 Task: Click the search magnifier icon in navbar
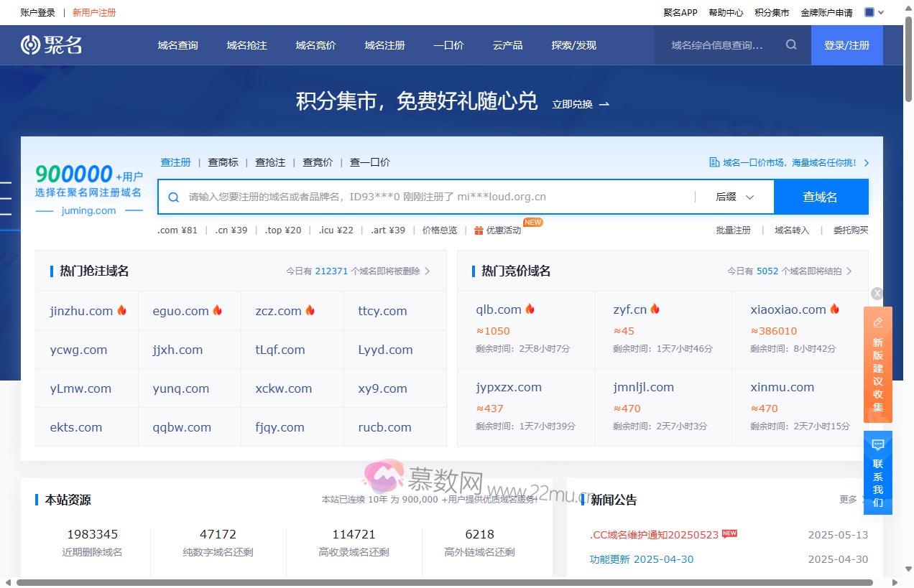(790, 45)
